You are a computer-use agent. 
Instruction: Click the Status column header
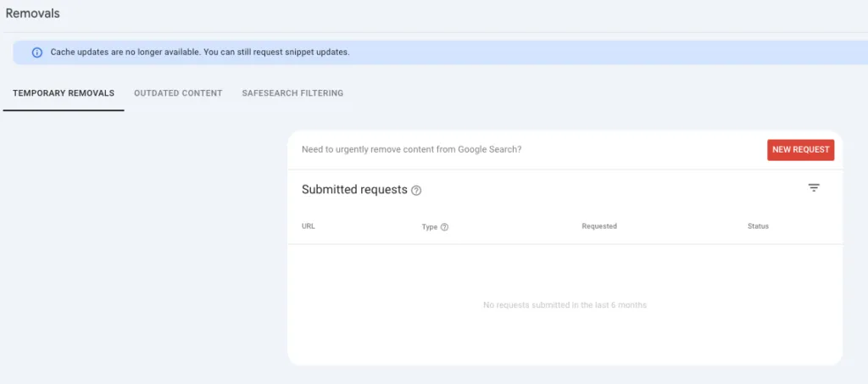tap(758, 226)
